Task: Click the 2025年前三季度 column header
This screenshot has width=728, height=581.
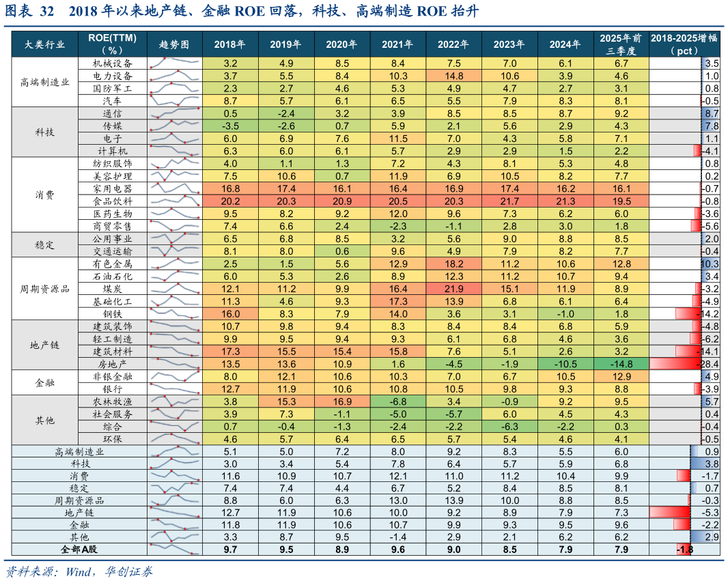Action: click(x=621, y=44)
